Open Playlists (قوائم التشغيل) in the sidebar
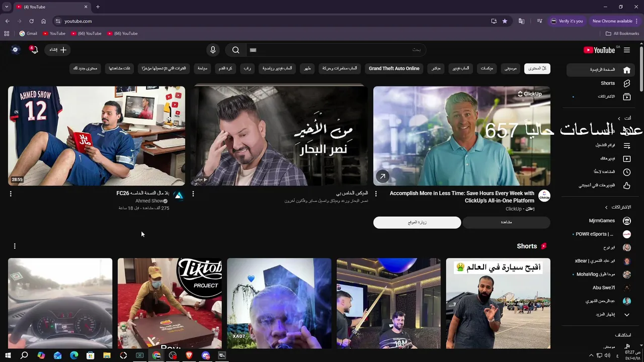 click(601, 145)
